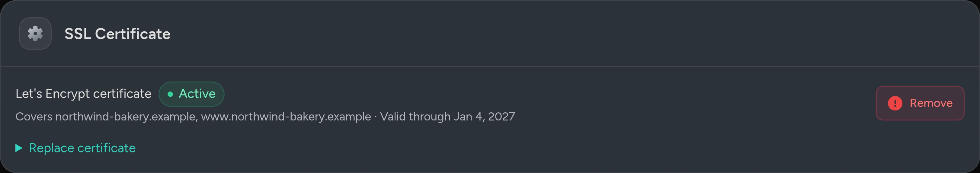Select the SSL Certificate heading
The image size is (980, 173).
[x=117, y=34]
